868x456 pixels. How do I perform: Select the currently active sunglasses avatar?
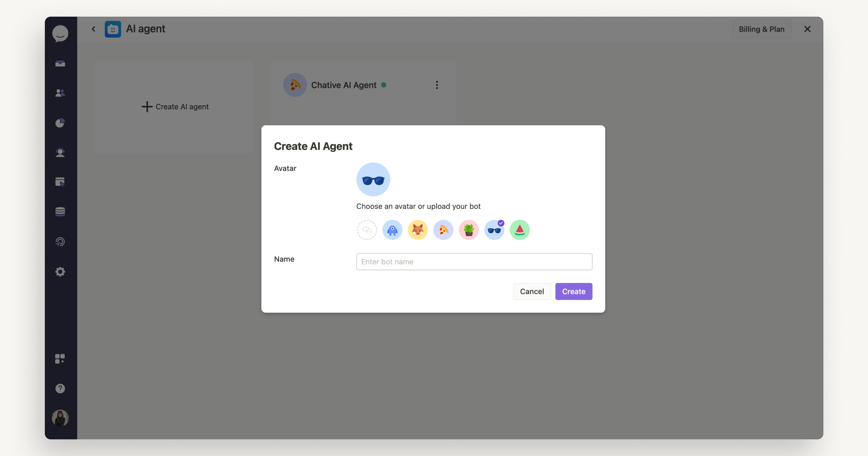pos(494,230)
